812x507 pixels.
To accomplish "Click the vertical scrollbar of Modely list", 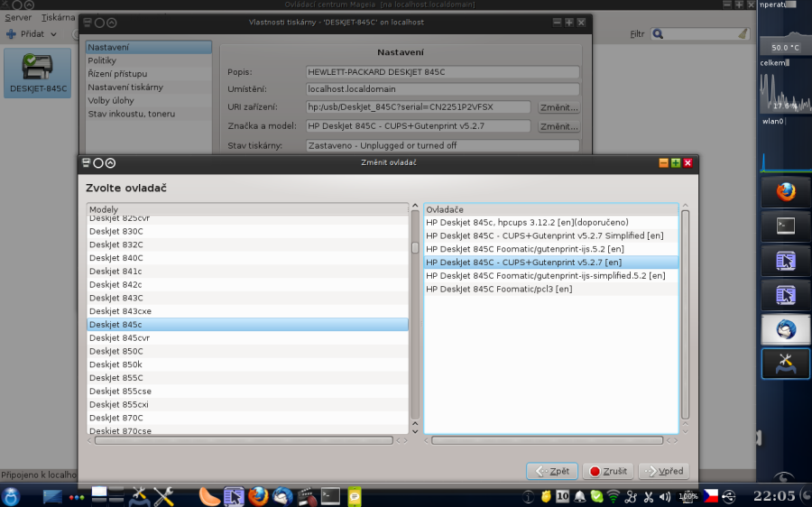I will point(415,316).
